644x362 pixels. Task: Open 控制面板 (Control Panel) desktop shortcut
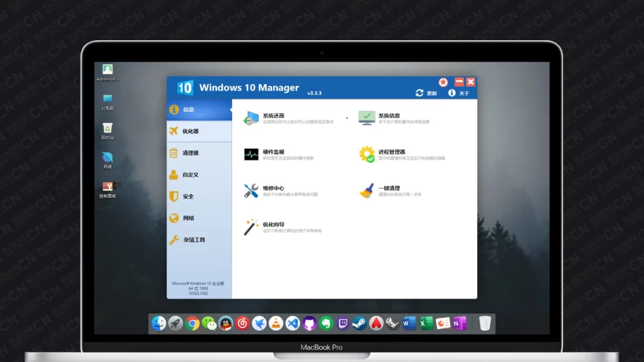[x=108, y=189]
